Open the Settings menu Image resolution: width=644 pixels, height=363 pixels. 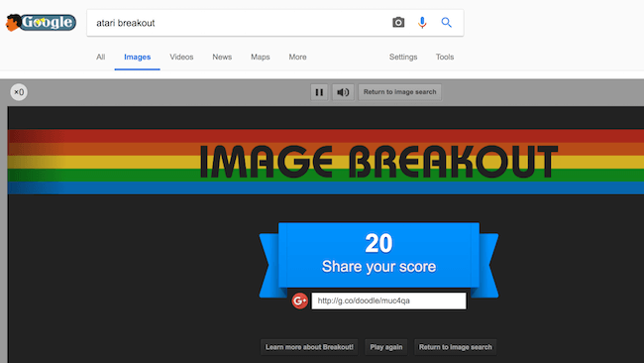(403, 58)
